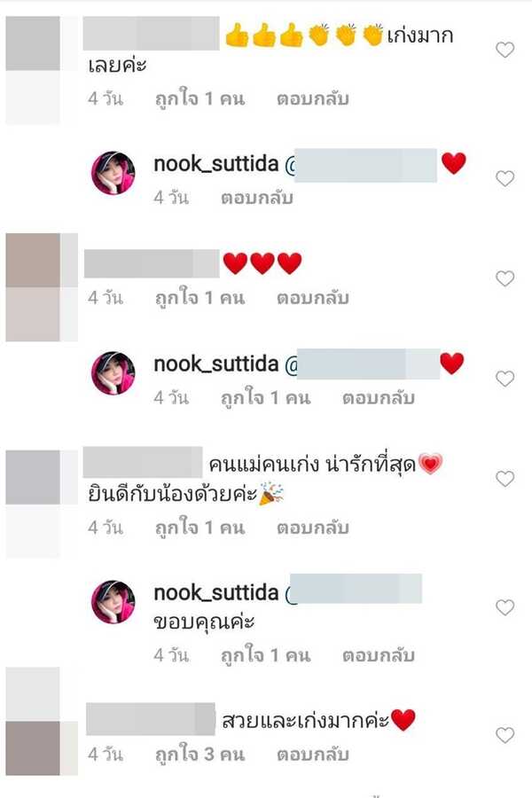Viewport: 532px width, 798px height.
Task: Open the blurred mention in nook_suttida's 'ขอบคุณค่ะ' reply
Action: tap(355, 589)
